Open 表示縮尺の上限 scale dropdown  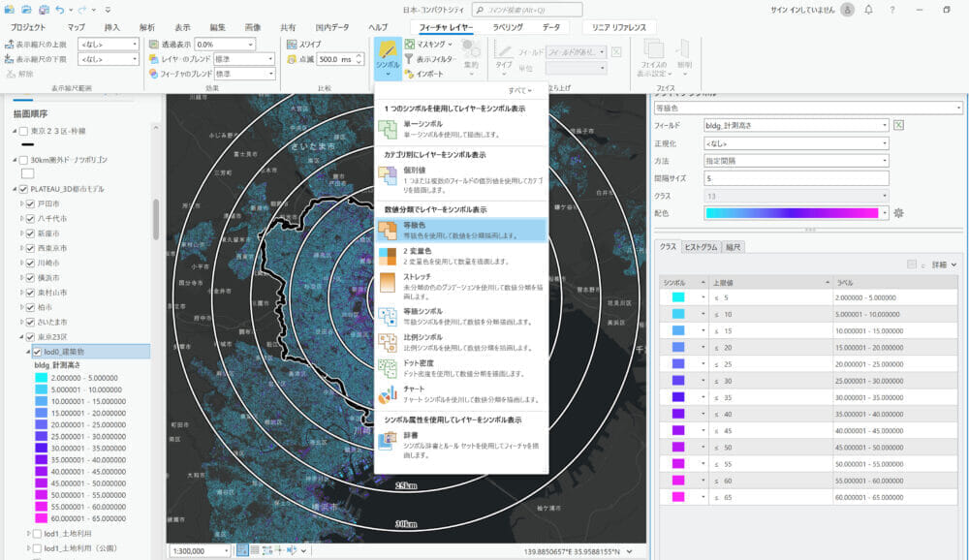coord(109,45)
